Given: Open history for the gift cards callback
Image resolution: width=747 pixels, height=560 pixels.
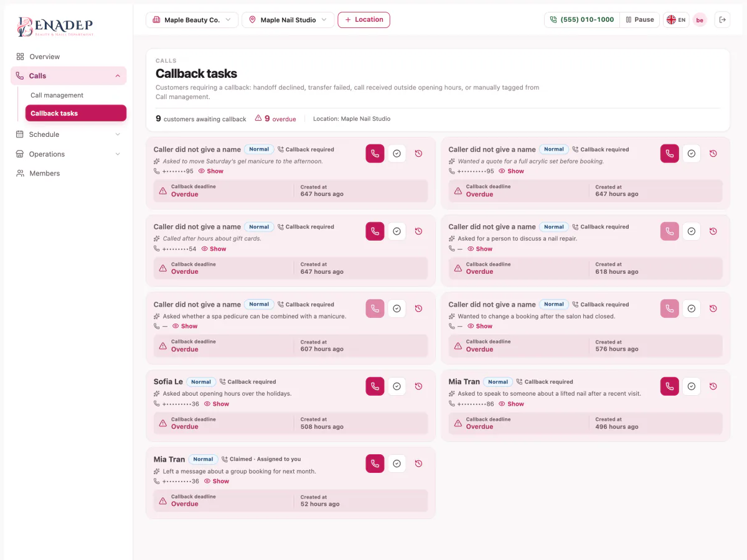Looking at the screenshot, I should click(418, 231).
